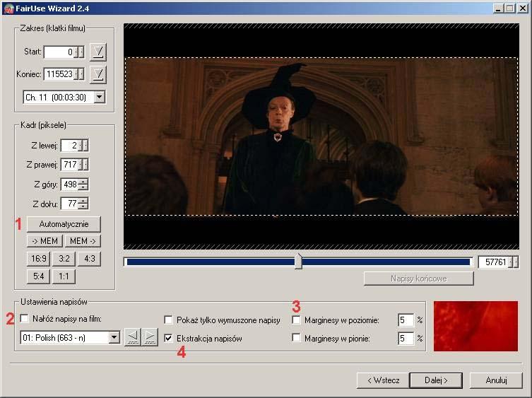The image size is (532, 398).
Task: Close the FairUse Wizard window
Action: (523, 8)
